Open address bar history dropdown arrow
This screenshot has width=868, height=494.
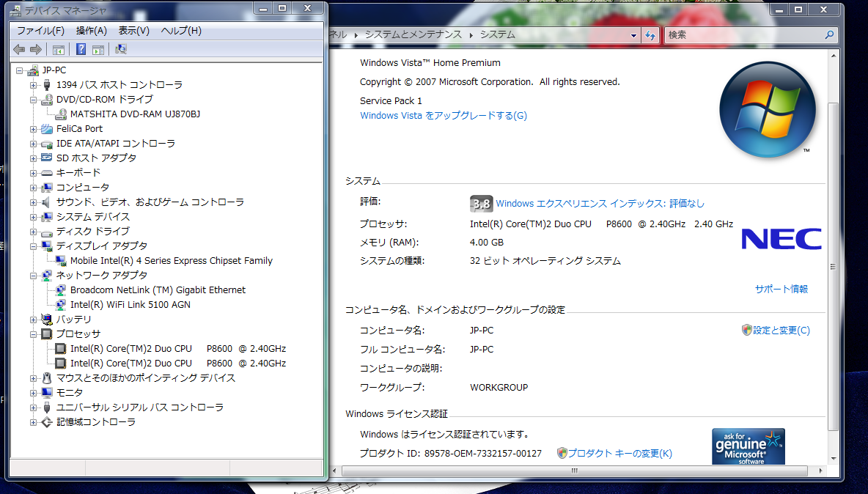click(x=634, y=35)
